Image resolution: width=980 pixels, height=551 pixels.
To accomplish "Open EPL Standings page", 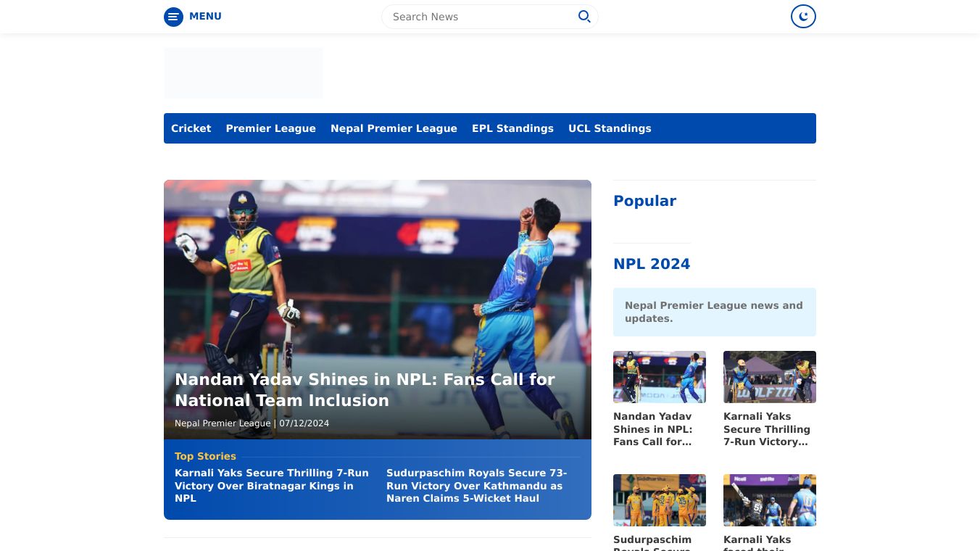I will pyautogui.click(x=512, y=128).
